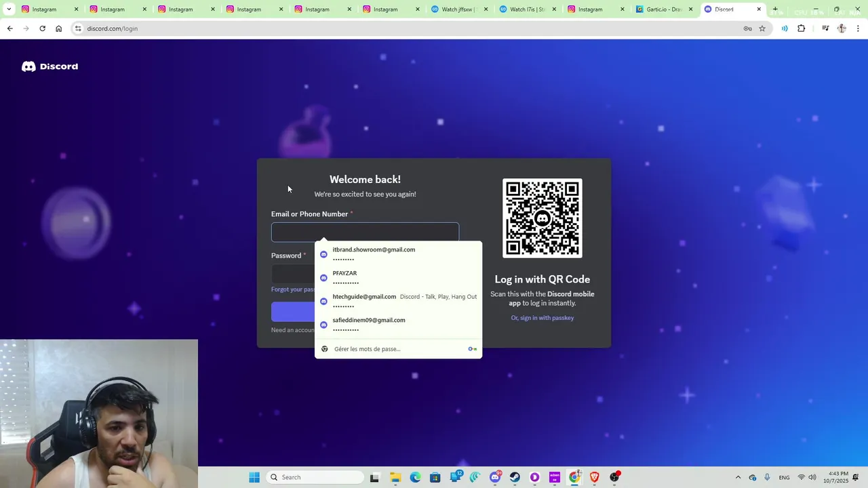Go back using the browser back arrow
This screenshot has width=868, height=488.
[x=9, y=28]
